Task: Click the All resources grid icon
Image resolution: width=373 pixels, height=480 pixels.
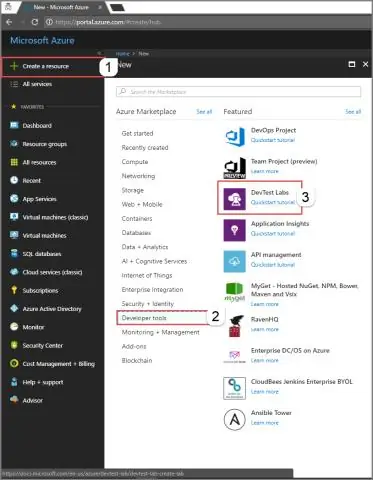Action: (x=14, y=162)
